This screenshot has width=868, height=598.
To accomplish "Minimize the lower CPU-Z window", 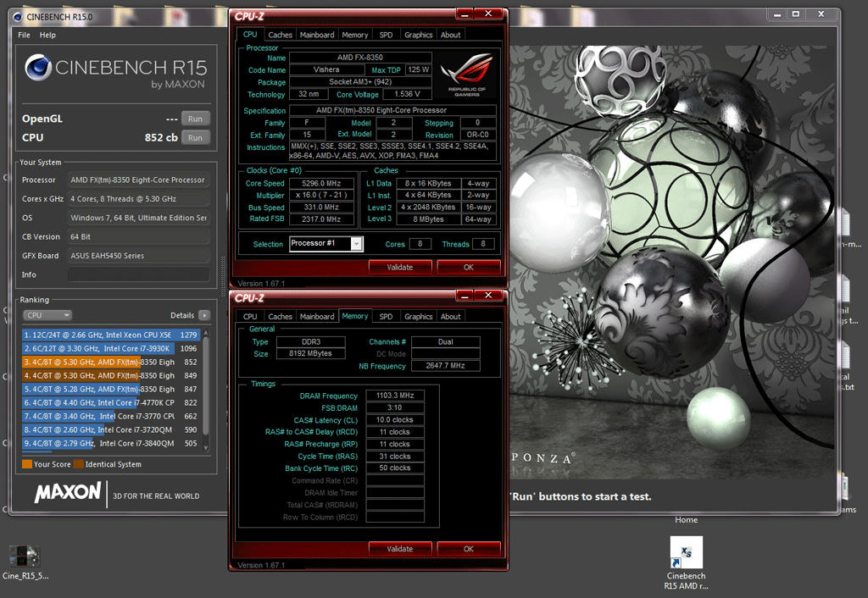I will click(465, 296).
